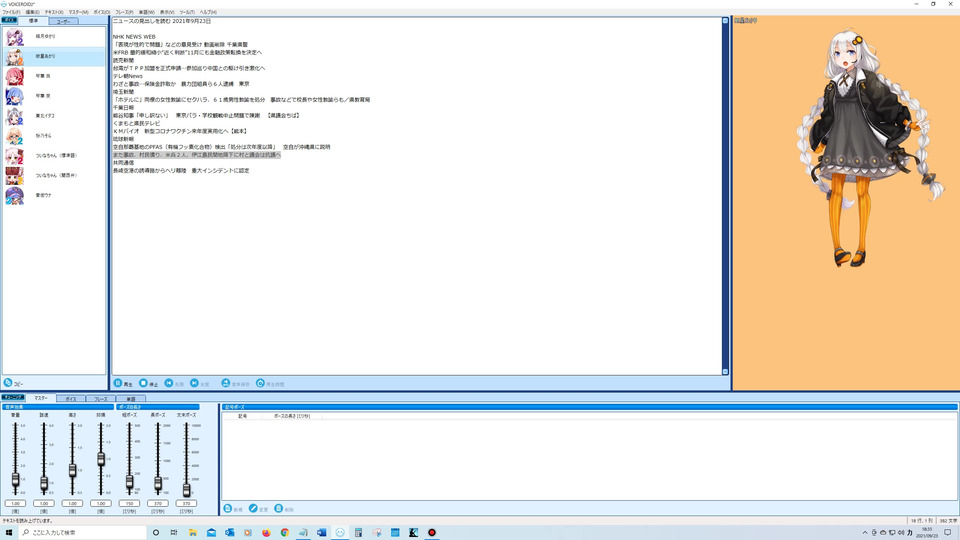Viewport: 960px width, 540px height.
Task: Select the 紲星あかり voice avatar
Action: click(x=15, y=56)
